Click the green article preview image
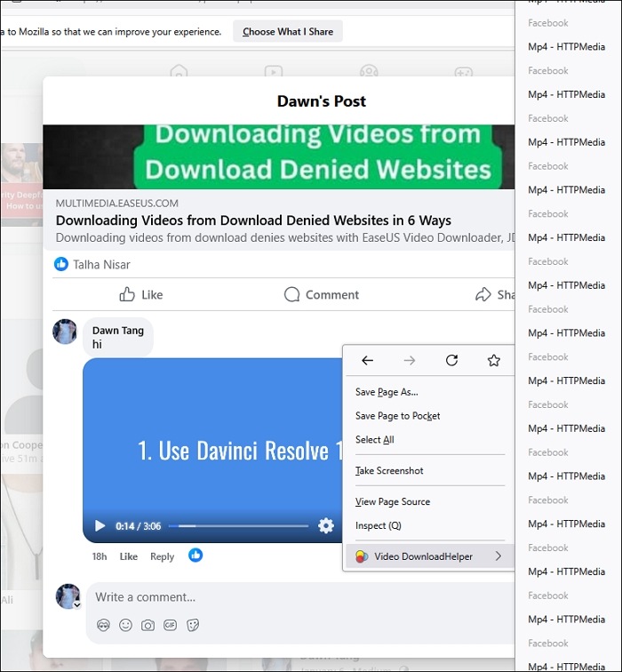The image size is (622, 672). pyautogui.click(x=278, y=156)
